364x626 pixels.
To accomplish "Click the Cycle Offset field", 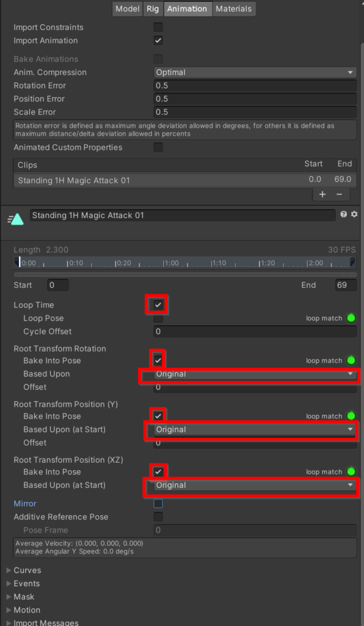I will pos(255,331).
